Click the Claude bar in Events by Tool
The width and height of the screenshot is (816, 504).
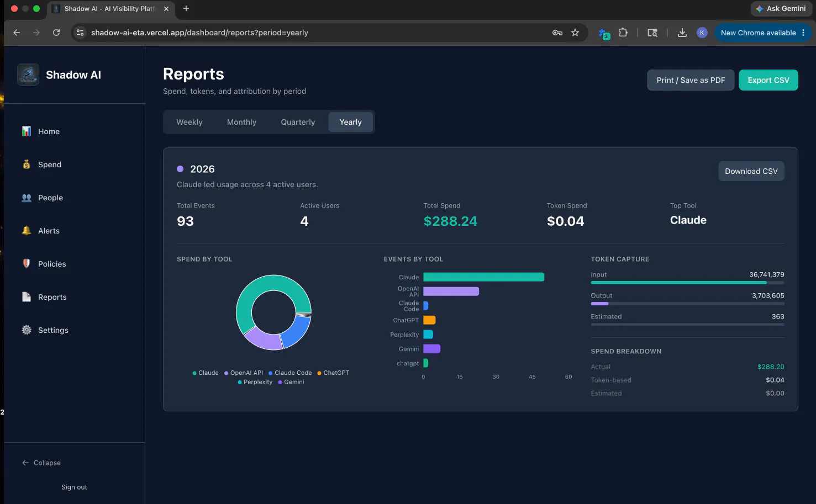point(483,277)
